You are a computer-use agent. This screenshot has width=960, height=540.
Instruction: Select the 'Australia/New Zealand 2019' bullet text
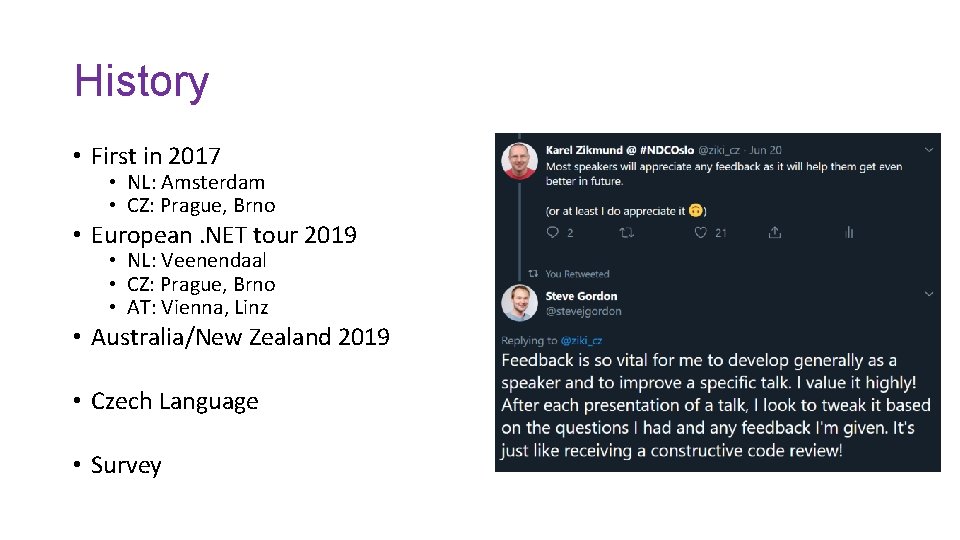pos(240,337)
